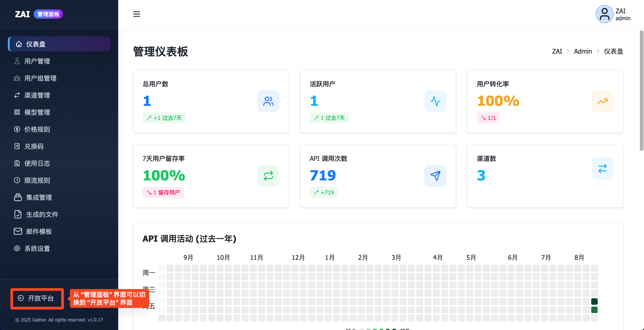Open 渠道管理 menu item
Image resolution: width=644 pixels, height=330 pixels.
click(37, 95)
